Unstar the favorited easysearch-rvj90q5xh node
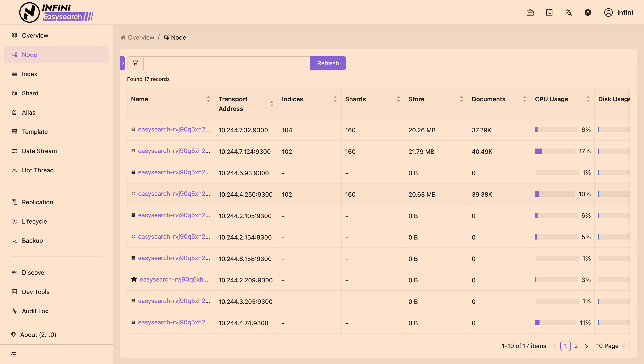Image resolution: width=644 pixels, height=364 pixels. (x=134, y=279)
